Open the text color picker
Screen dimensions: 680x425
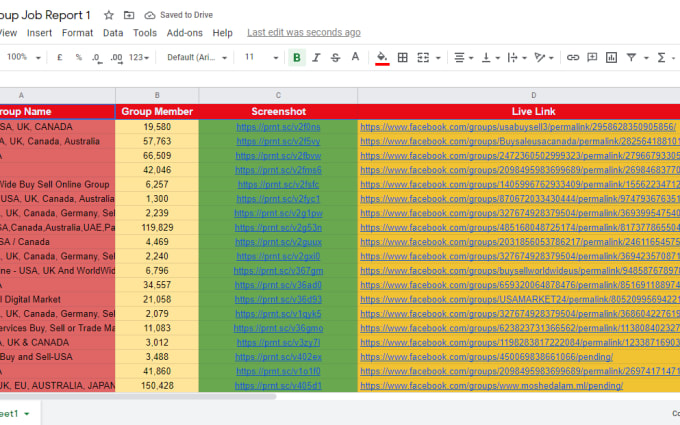pos(355,57)
